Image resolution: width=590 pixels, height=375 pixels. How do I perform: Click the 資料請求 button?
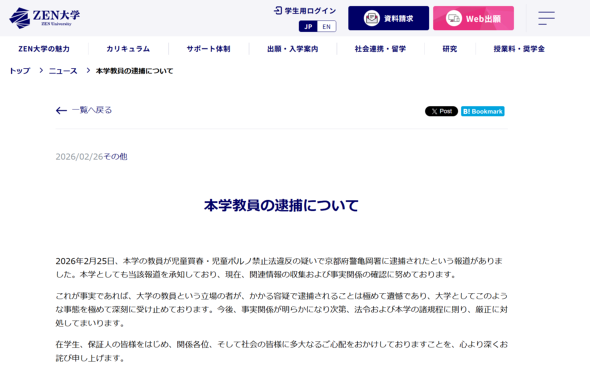click(388, 18)
